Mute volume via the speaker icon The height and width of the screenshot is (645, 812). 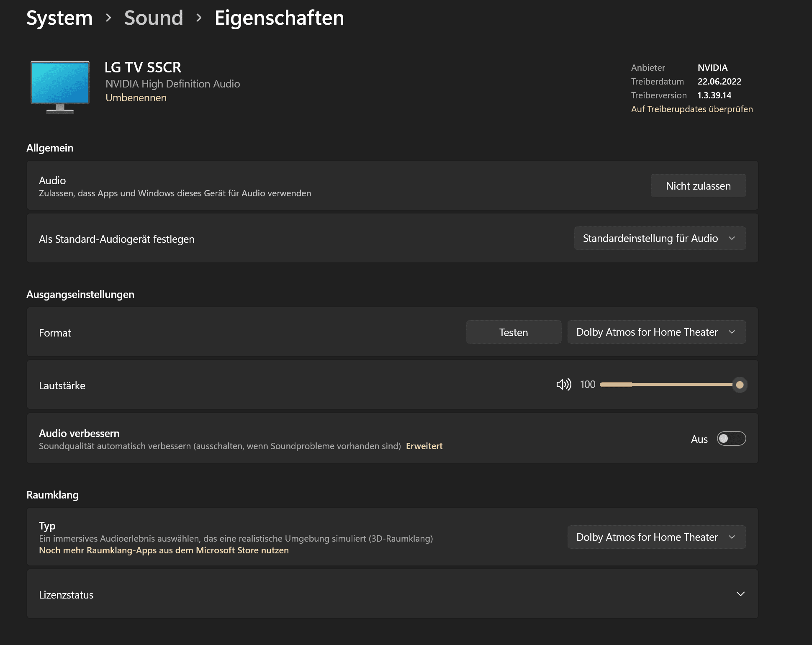563,385
